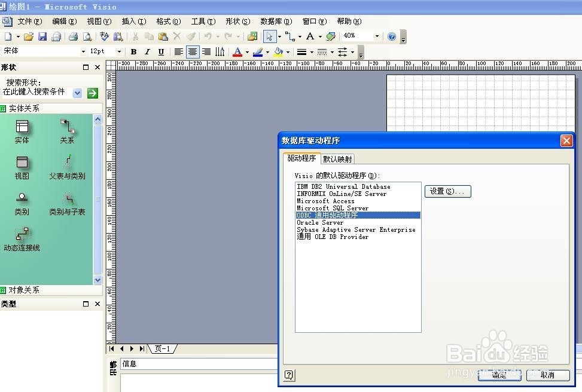Screen dimensions: 582x392
Task: Toggle Bold formatting
Action: (133, 51)
